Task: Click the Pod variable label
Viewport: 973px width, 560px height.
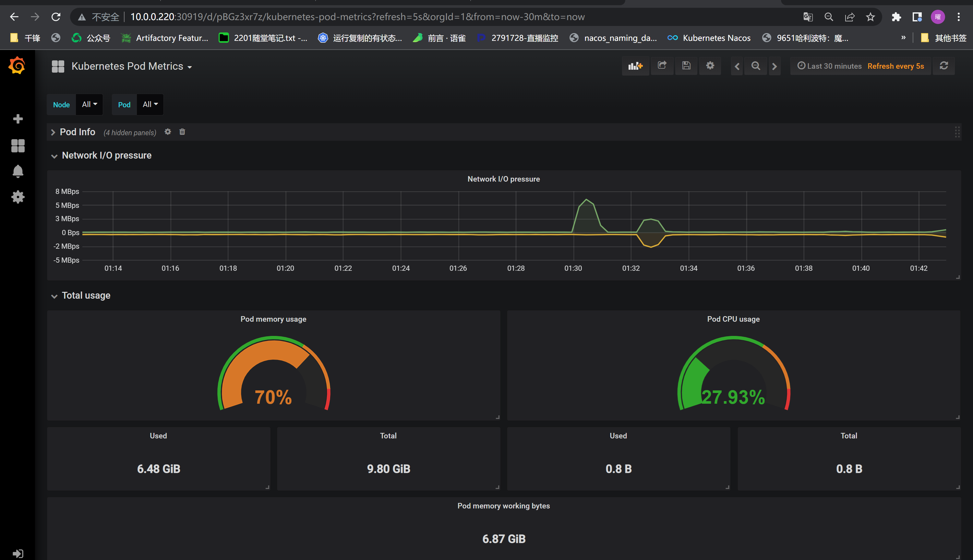Action: pos(124,105)
